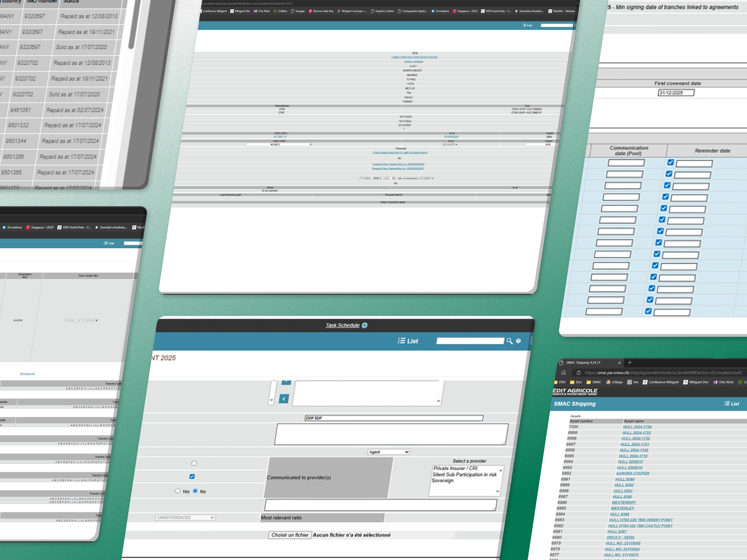This screenshot has width=747, height=560.
Task: Open Mitigant Dev bookmark in SMAC Shipping window
Action: 696,382
